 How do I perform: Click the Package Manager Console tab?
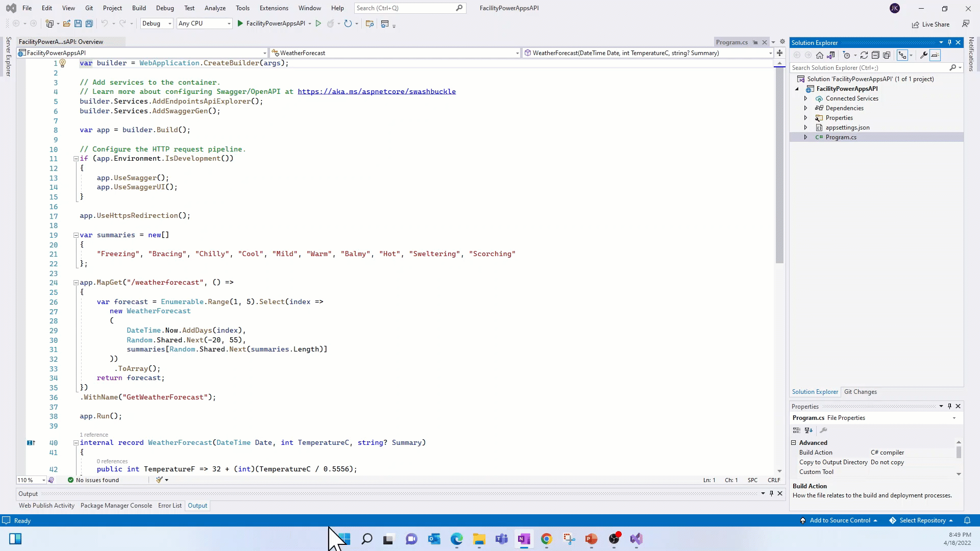coord(116,505)
